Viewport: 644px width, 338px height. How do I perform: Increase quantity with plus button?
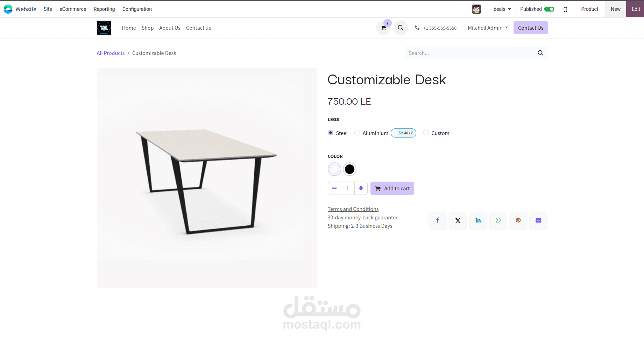361,188
